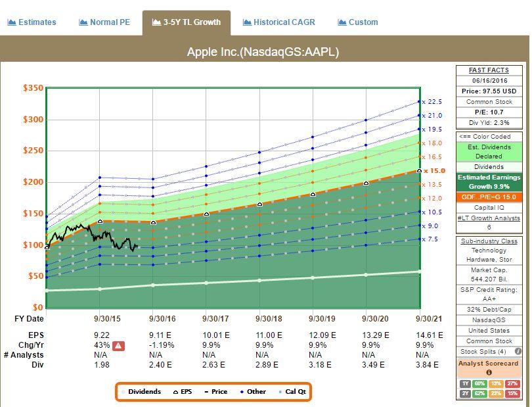
Task: Click the chart icon beside Custom
Action: (x=342, y=22)
